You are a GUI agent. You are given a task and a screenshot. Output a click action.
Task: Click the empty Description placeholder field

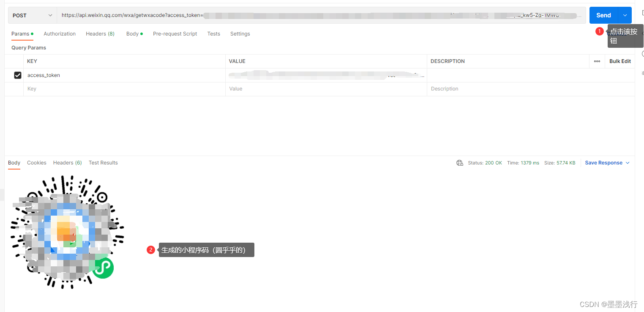[x=531, y=89]
